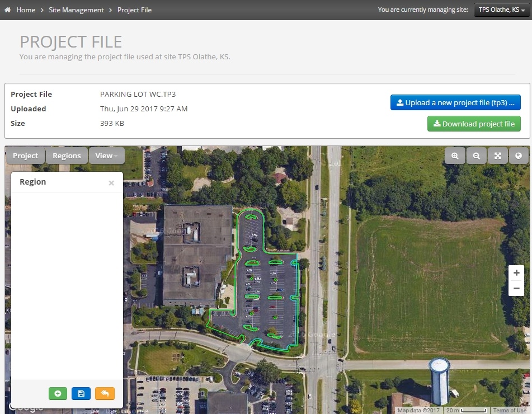Click the fit-to-extent arrows icon
This screenshot has width=532, height=414.
(x=497, y=156)
